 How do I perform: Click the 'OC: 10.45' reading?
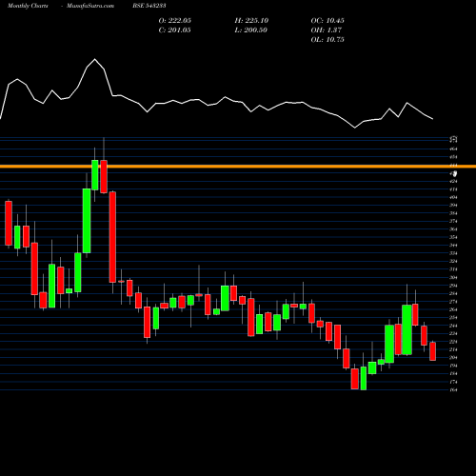click(x=327, y=20)
